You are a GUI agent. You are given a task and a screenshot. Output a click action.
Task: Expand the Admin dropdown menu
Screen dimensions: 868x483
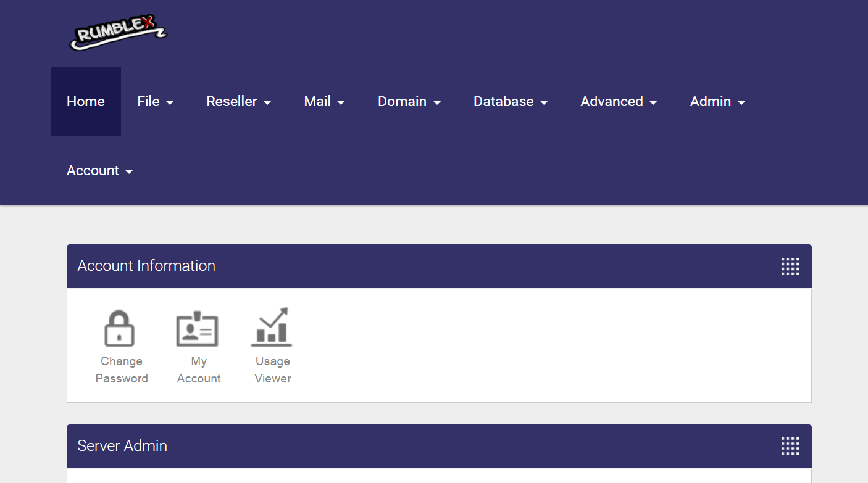point(717,102)
